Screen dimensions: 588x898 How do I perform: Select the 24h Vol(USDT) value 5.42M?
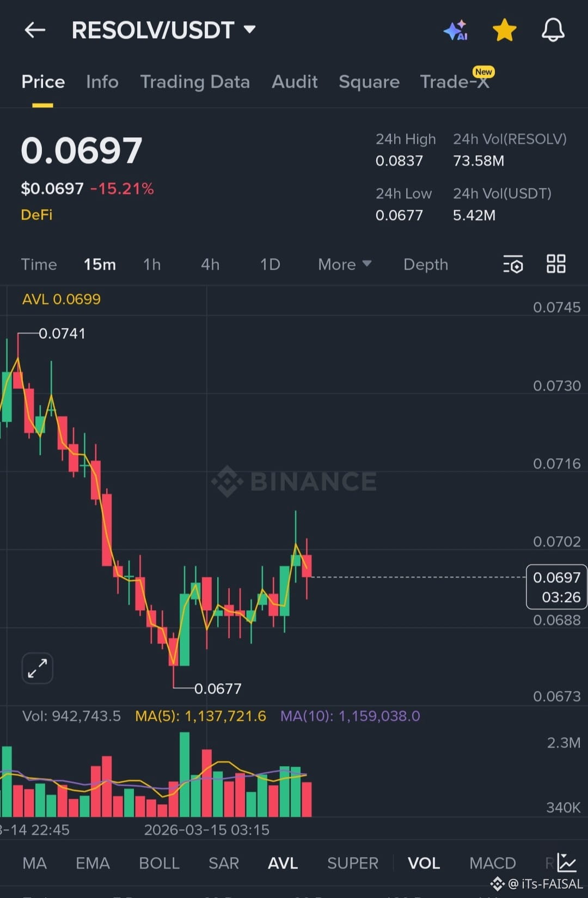coord(474,215)
